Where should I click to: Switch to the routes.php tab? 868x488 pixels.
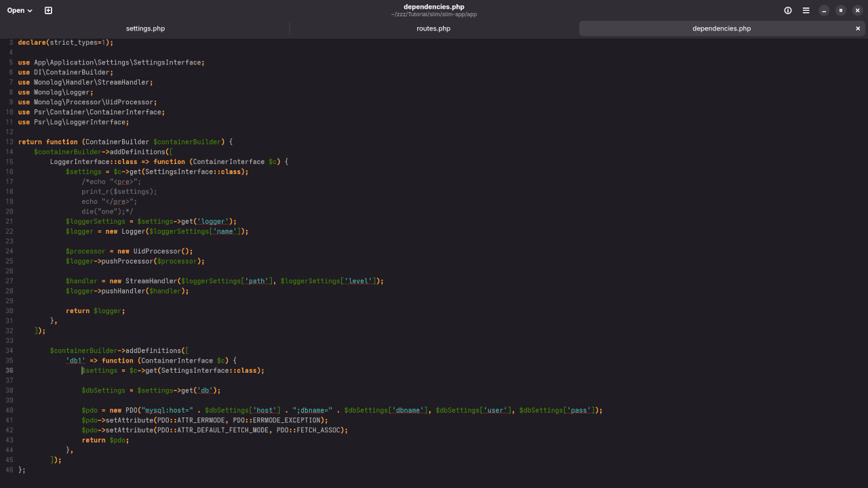[x=433, y=28]
